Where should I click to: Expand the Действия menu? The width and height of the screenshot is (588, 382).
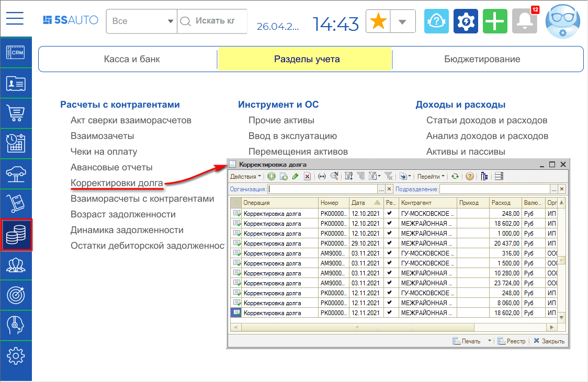(245, 177)
